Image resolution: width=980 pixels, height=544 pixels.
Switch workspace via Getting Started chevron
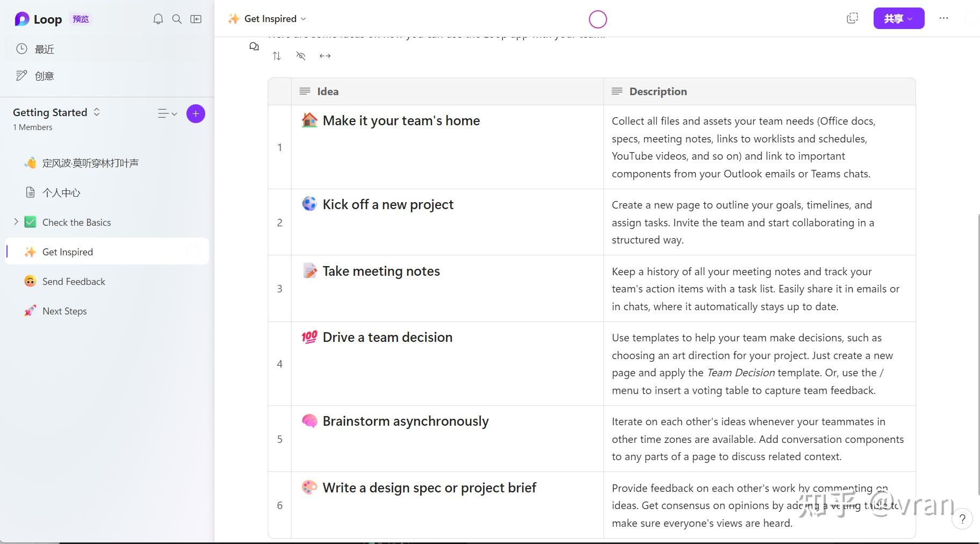pos(97,112)
